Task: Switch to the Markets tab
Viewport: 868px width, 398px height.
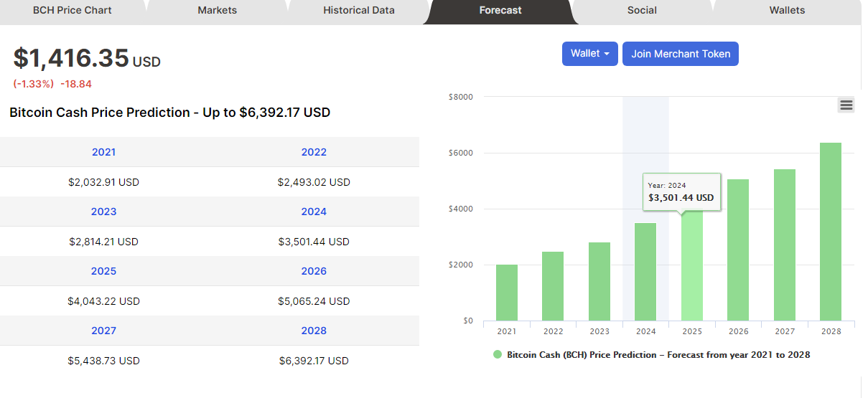Action: click(x=218, y=11)
